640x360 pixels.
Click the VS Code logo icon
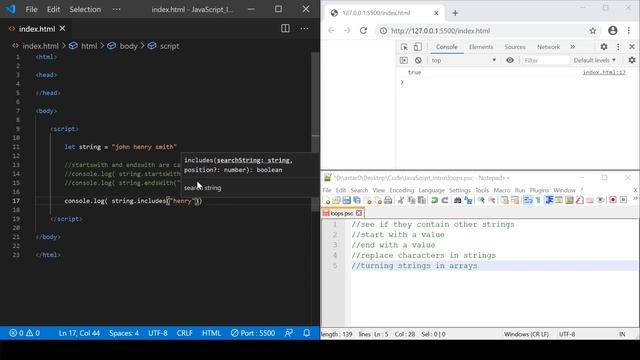[x=11, y=9]
